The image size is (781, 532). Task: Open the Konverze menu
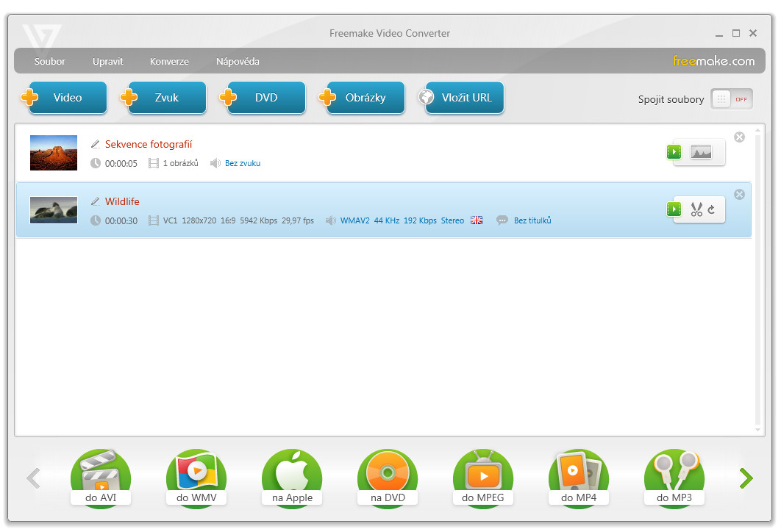(x=169, y=61)
